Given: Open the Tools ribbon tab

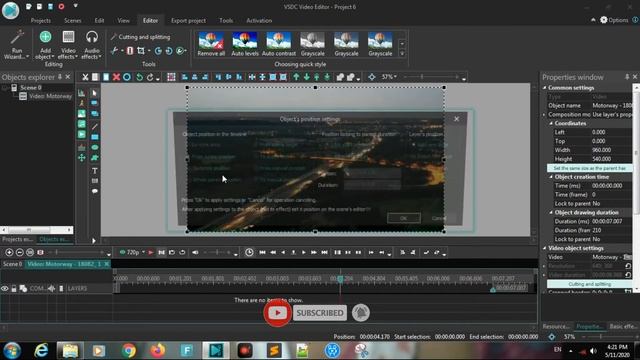Looking at the screenshot, I should point(226,20).
